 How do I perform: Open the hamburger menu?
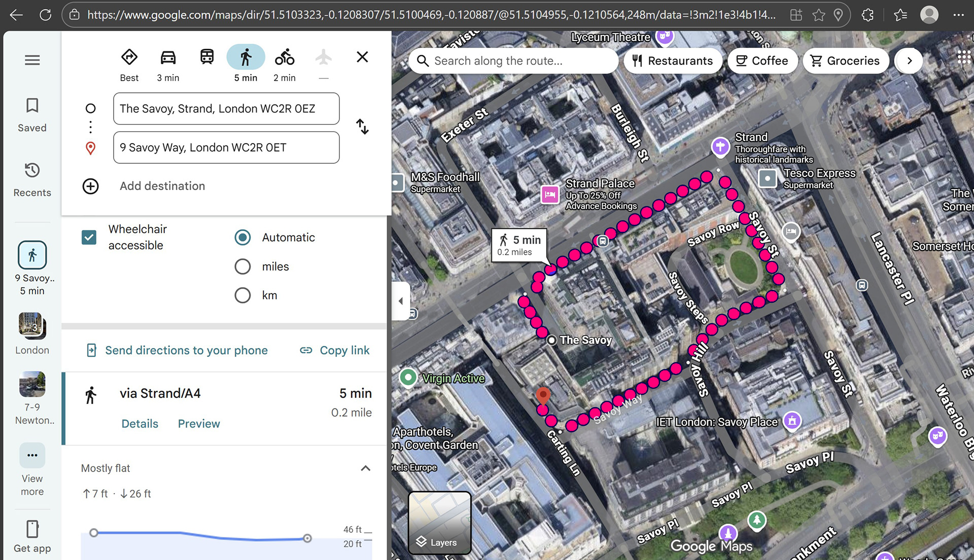[32, 60]
